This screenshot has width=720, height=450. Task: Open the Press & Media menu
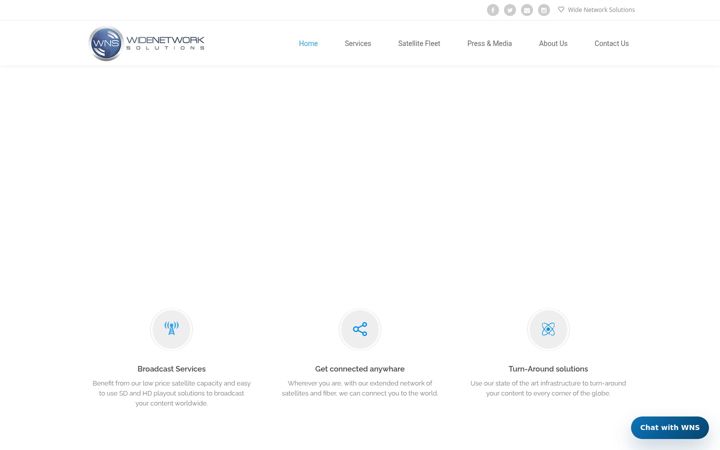tap(489, 44)
